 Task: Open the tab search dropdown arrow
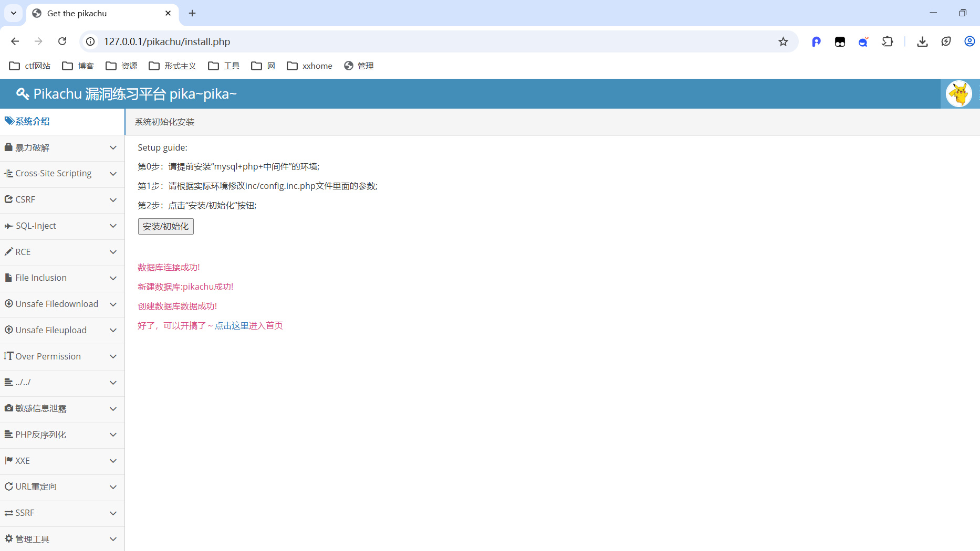(14, 13)
